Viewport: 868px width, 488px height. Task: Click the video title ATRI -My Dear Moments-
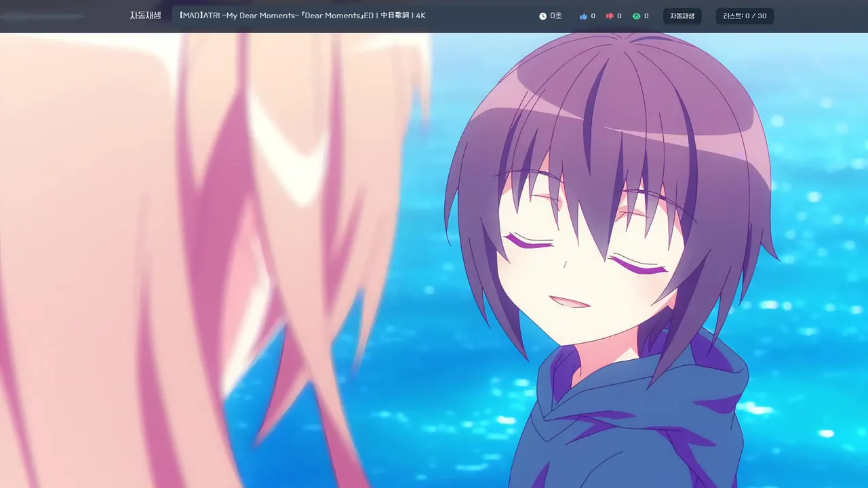click(x=302, y=16)
